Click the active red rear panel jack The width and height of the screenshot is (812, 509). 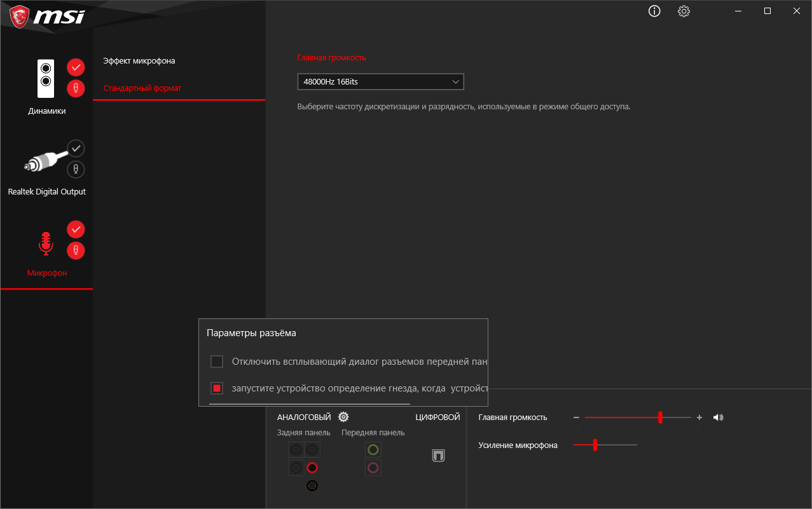(312, 468)
